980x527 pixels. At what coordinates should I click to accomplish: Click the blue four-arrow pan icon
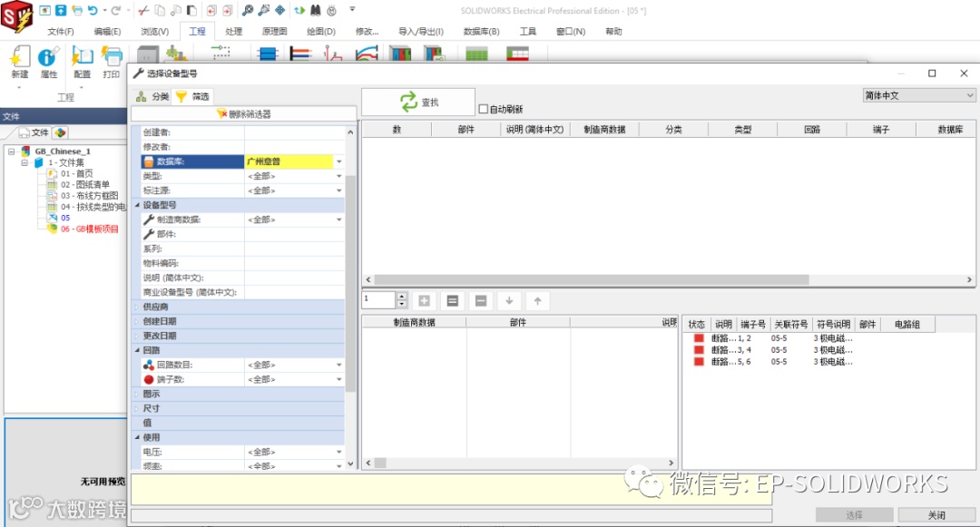coord(280,10)
